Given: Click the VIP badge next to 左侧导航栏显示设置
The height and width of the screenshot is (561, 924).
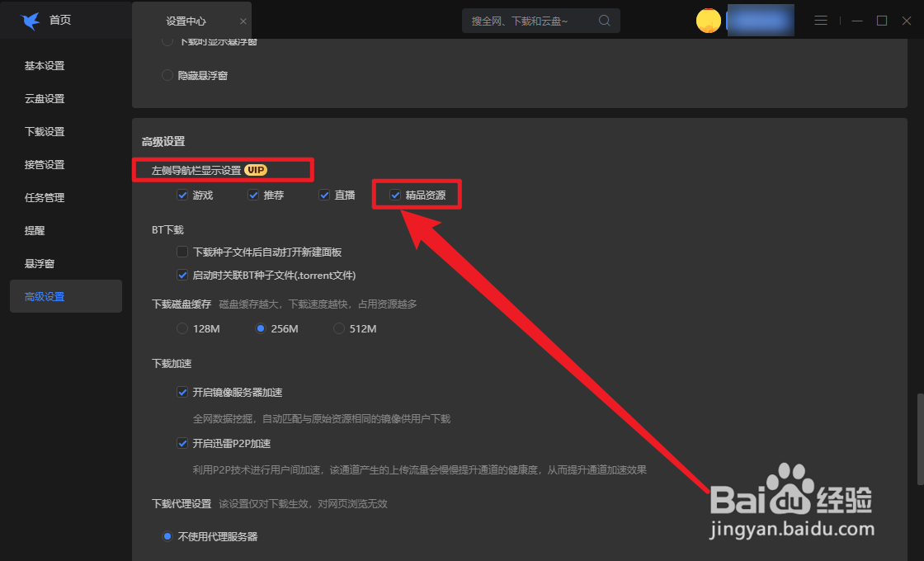Looking at the screenshot, I should [255, 169].
